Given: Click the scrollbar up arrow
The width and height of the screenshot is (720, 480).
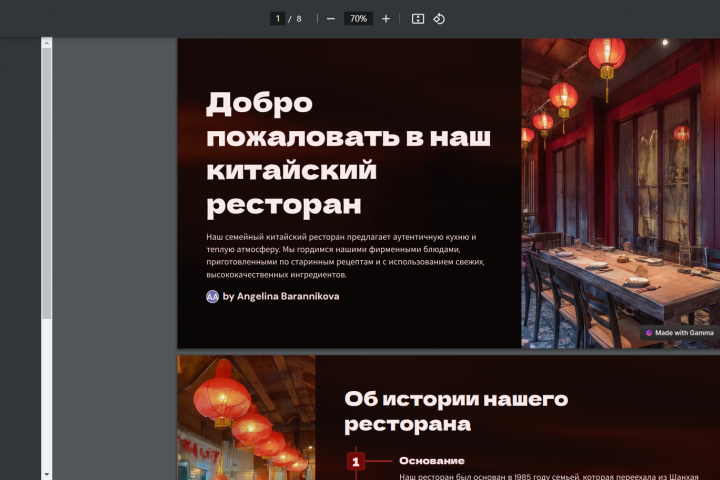Looking at the screenshot, I should pyautogui.click(x=46, y=43).
